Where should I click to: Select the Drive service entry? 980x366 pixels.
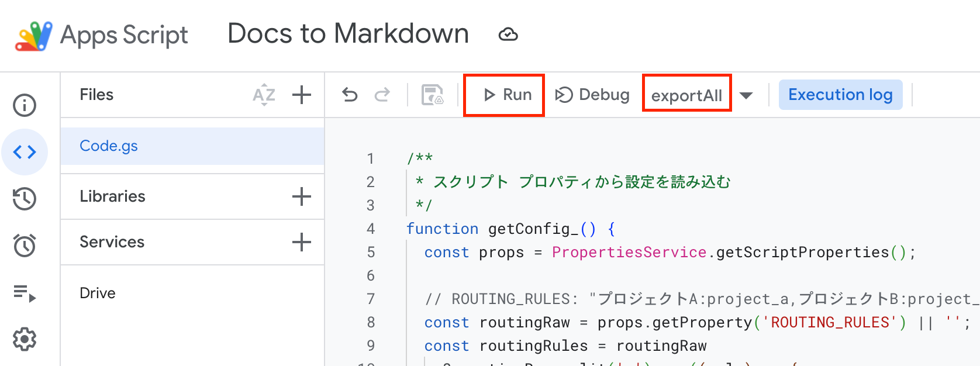coord(98,293)
